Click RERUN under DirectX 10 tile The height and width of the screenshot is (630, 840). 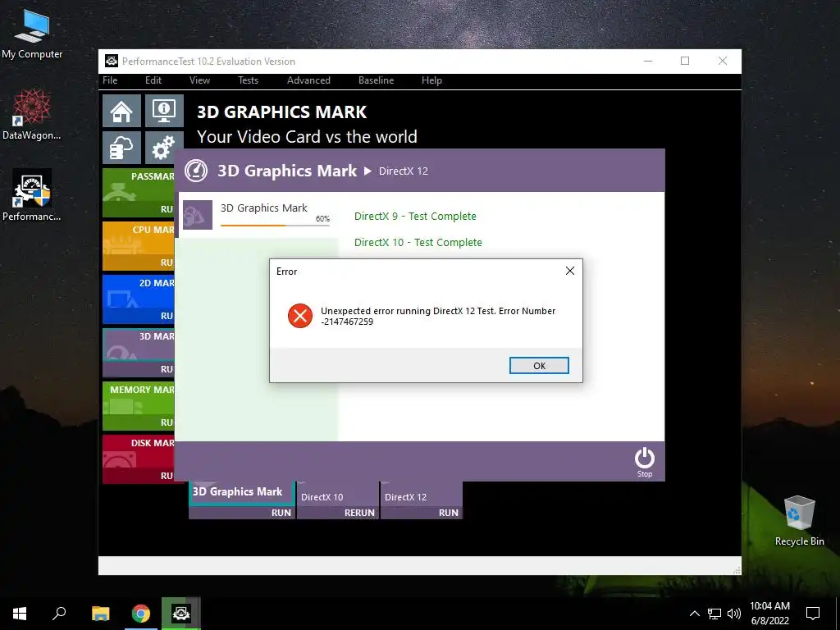click(x=359, y=513)
